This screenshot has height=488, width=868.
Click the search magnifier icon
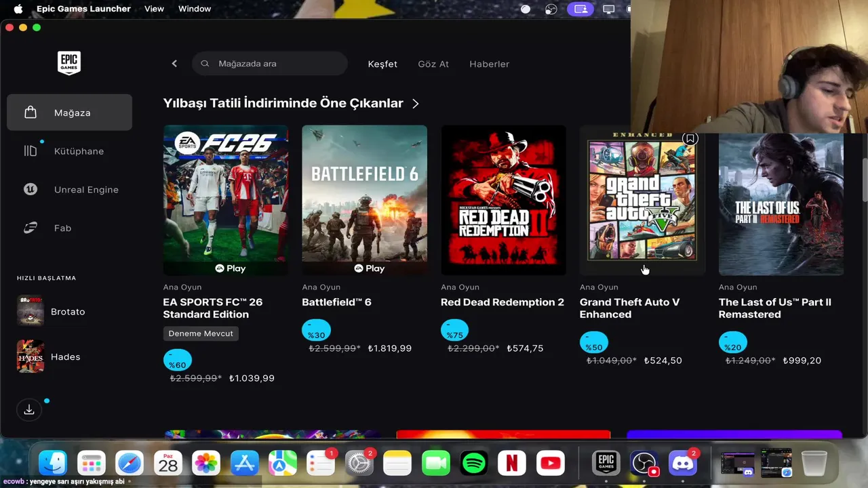point(205,64)
